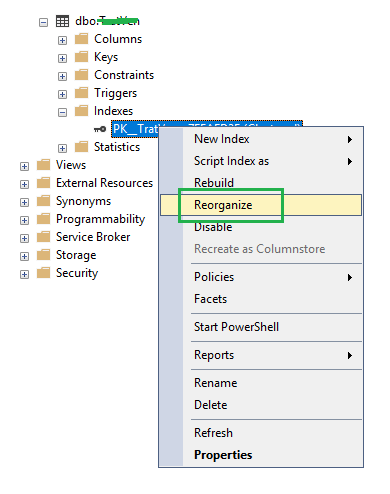Select the Triggers folder label
Viewport: 390px width, 494px height.
(x=115, y=93)
